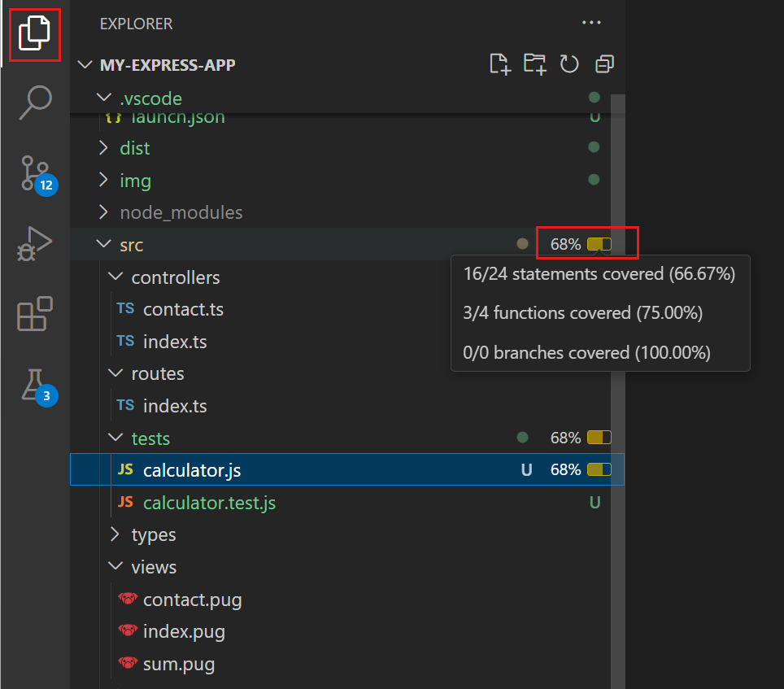Create a new folder in the Explorer

534,63
